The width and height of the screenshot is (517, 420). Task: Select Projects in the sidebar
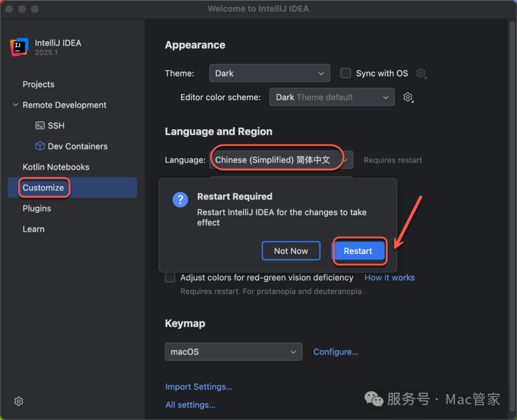pyautogui.click(x=38, y=84)
